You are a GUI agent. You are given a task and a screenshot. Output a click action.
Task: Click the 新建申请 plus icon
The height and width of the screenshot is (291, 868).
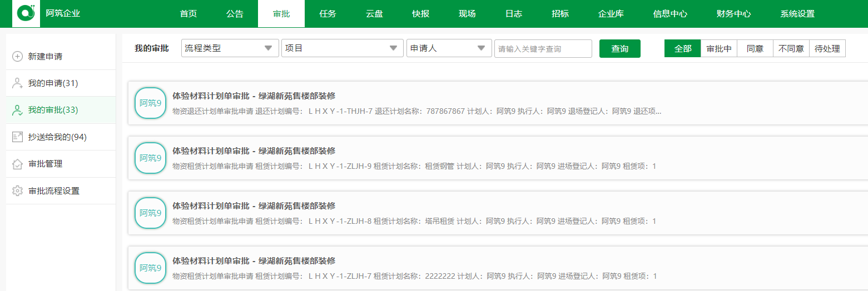17,56
